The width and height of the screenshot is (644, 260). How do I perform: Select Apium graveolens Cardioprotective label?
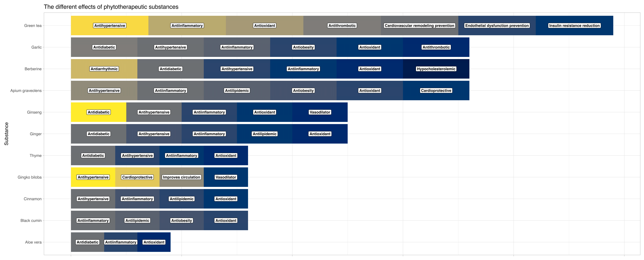(x=436, y=91)
